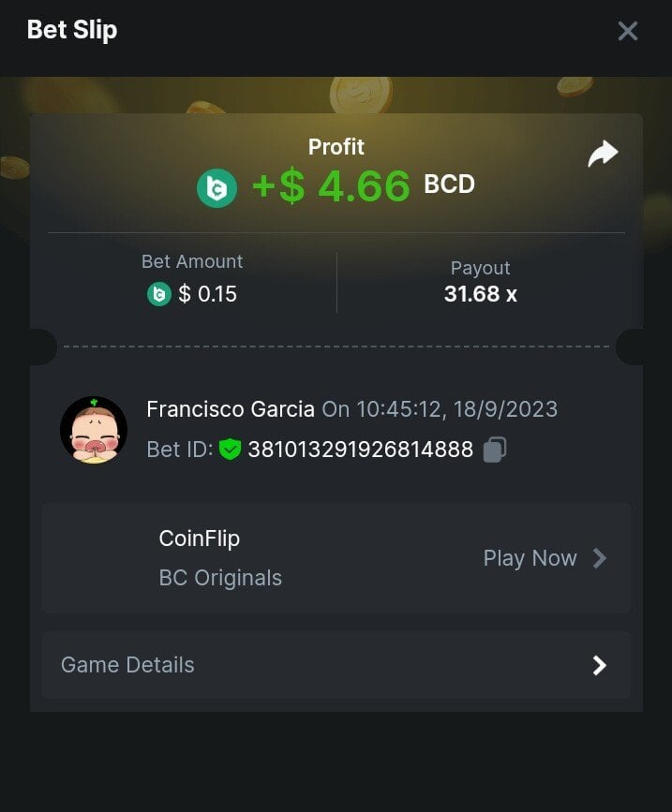Click the Bet Slip title
672x812 pixels.
click(72, 30)
